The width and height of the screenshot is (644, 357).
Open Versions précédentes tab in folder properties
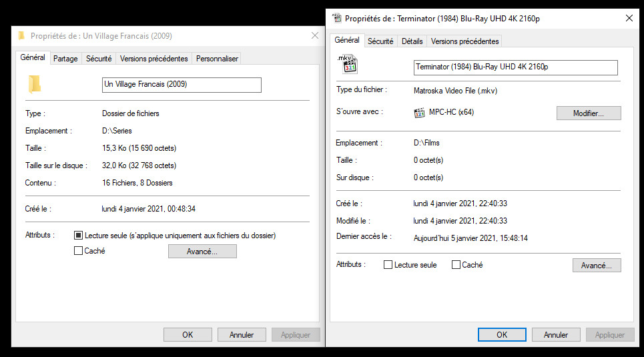pos(153,59)
